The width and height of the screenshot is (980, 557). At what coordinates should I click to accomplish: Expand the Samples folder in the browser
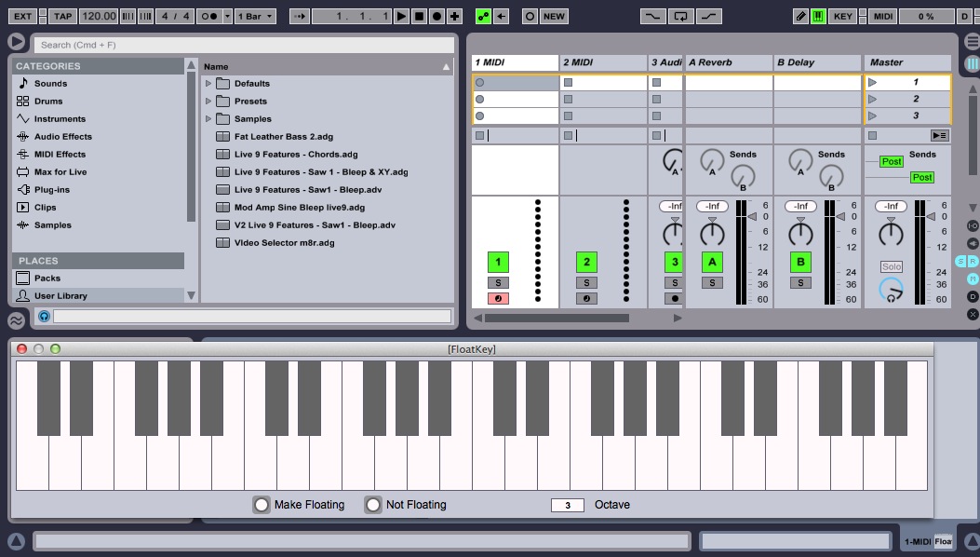(208, 119)
